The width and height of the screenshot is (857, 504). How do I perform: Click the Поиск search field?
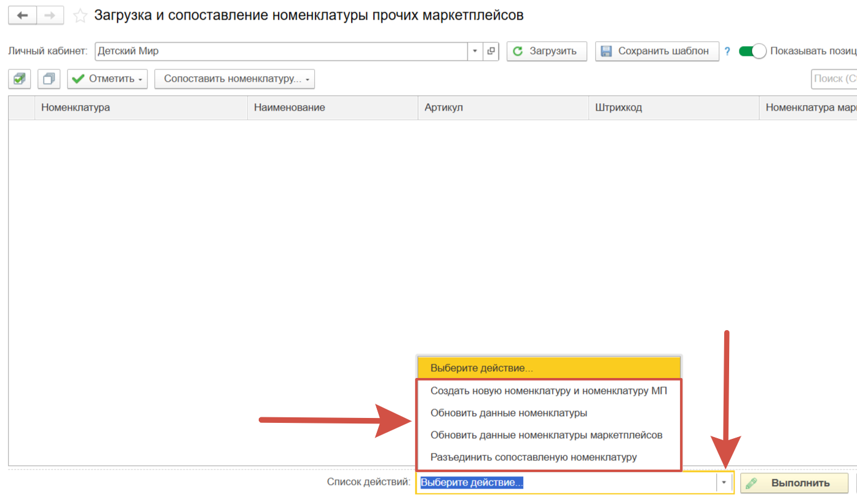[x=834, y=79]
